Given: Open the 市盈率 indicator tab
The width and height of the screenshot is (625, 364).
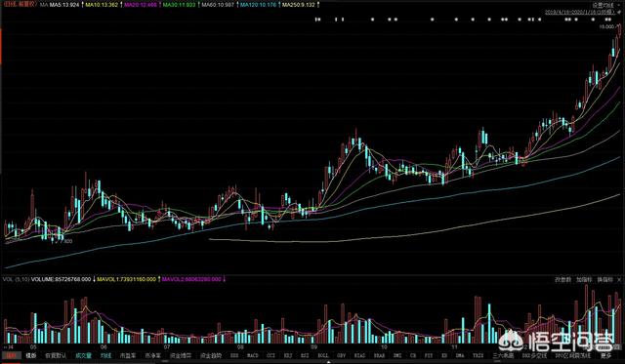Looking at the screenshot, I should pyautogui.click(x=128, y=355).
